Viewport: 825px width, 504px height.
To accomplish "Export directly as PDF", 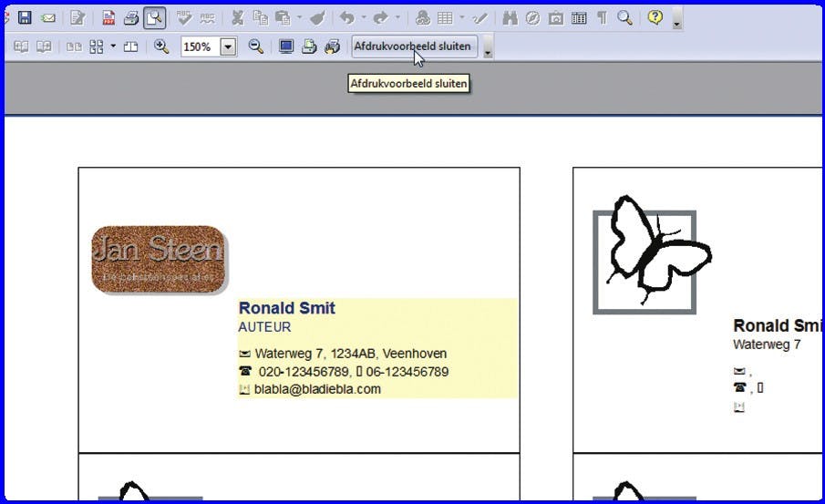I will (108, 18).
